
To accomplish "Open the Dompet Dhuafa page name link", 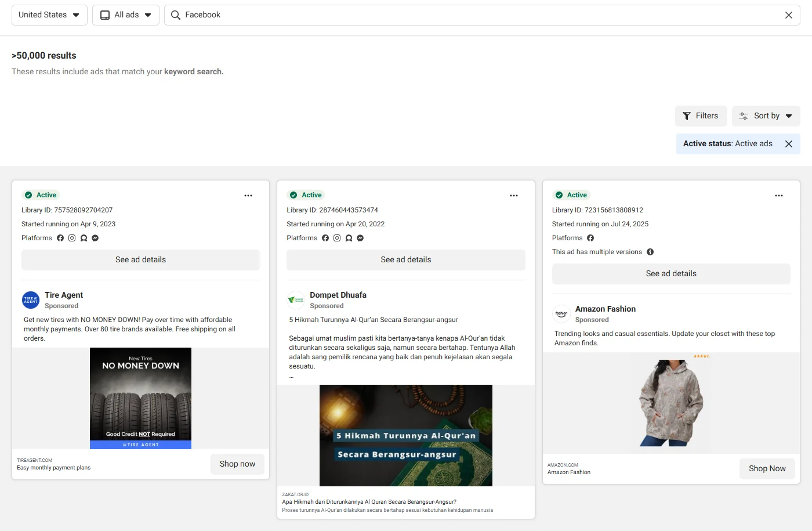I will tap(338, 295).
